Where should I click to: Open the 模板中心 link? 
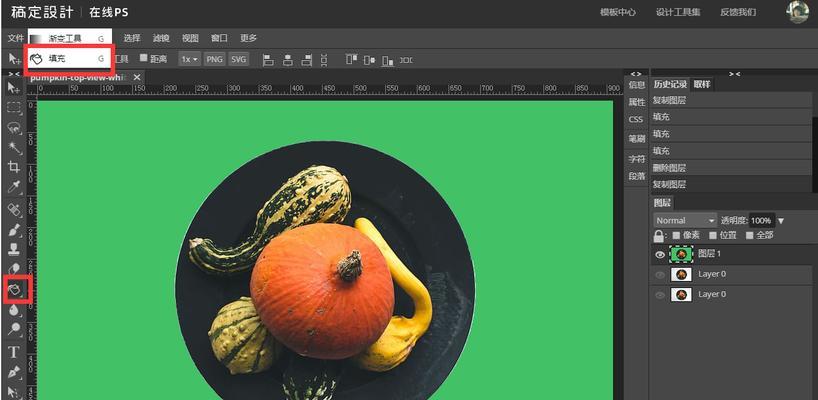(x=618, y=12)
